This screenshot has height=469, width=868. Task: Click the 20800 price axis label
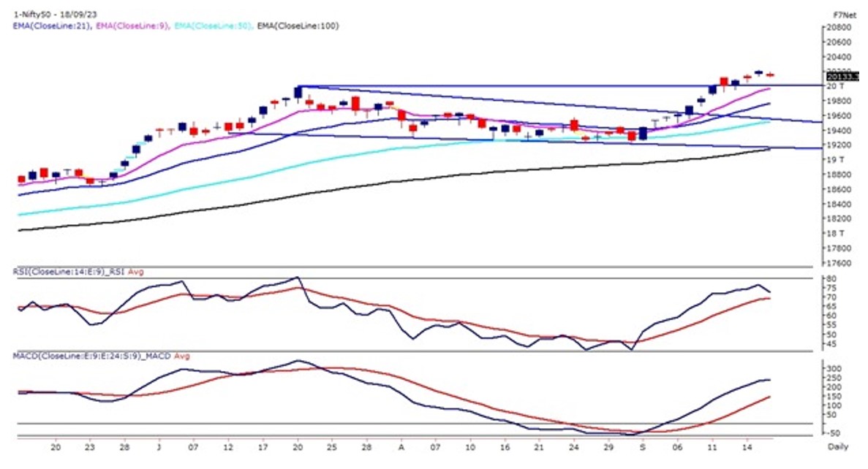(x=839, y=27)
